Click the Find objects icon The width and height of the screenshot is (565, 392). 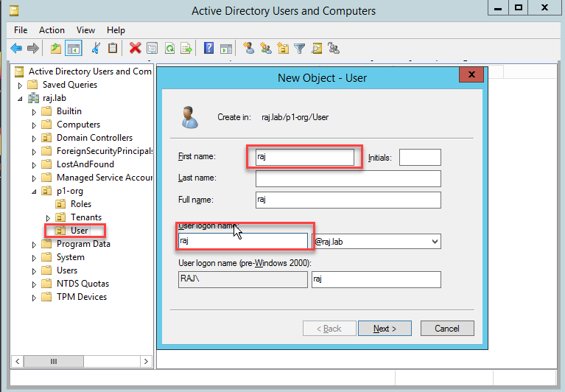tap(317, 49)
